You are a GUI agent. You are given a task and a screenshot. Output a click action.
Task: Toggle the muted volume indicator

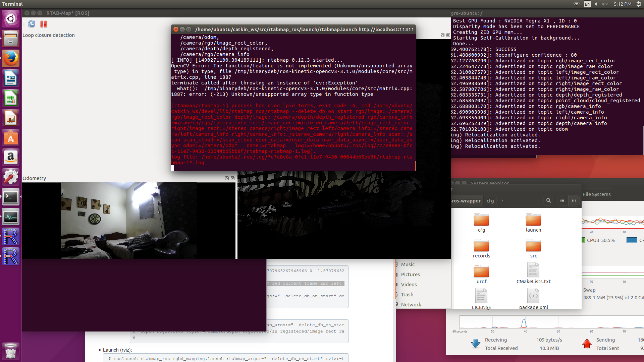pyautogui.click(x=605, y=4)
